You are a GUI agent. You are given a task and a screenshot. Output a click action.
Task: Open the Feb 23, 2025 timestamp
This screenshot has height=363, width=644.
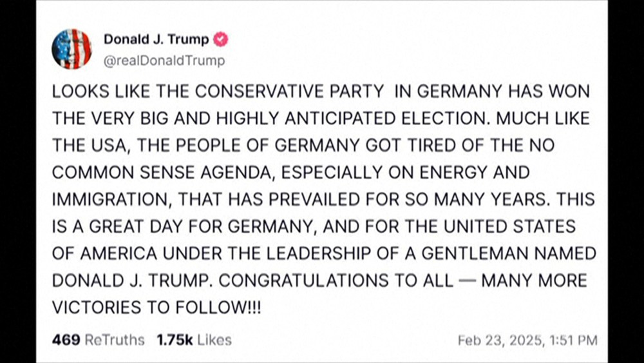pyautogui.click(x=501, y=340)
